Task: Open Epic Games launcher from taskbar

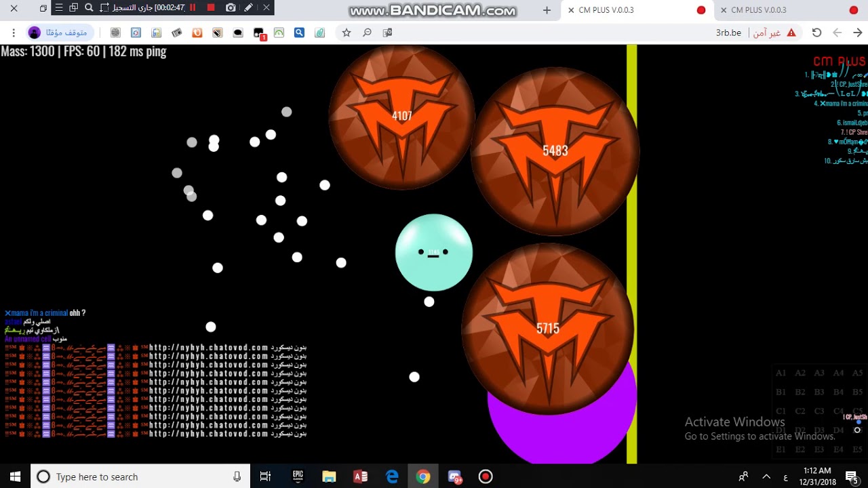Action: pyautogui.click(x=298, y=476)
